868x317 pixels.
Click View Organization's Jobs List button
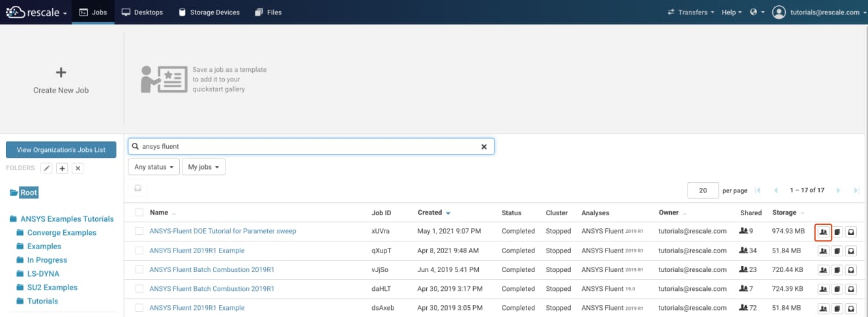pyautogui.click(x=61, y=150)
